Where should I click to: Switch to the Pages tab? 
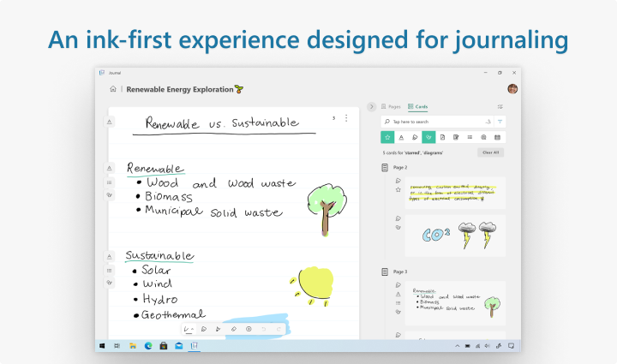click(x=391, y=106)
